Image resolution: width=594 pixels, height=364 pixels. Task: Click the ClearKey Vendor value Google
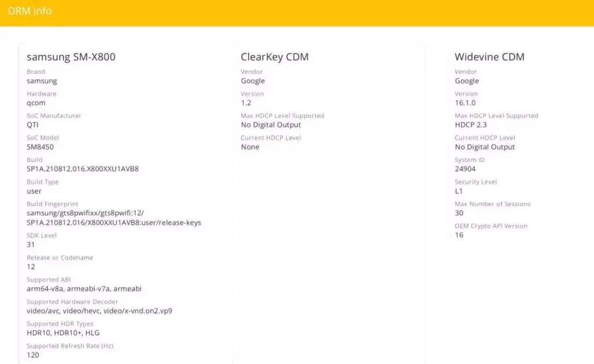pyautogui.click(x=253, y=81)
